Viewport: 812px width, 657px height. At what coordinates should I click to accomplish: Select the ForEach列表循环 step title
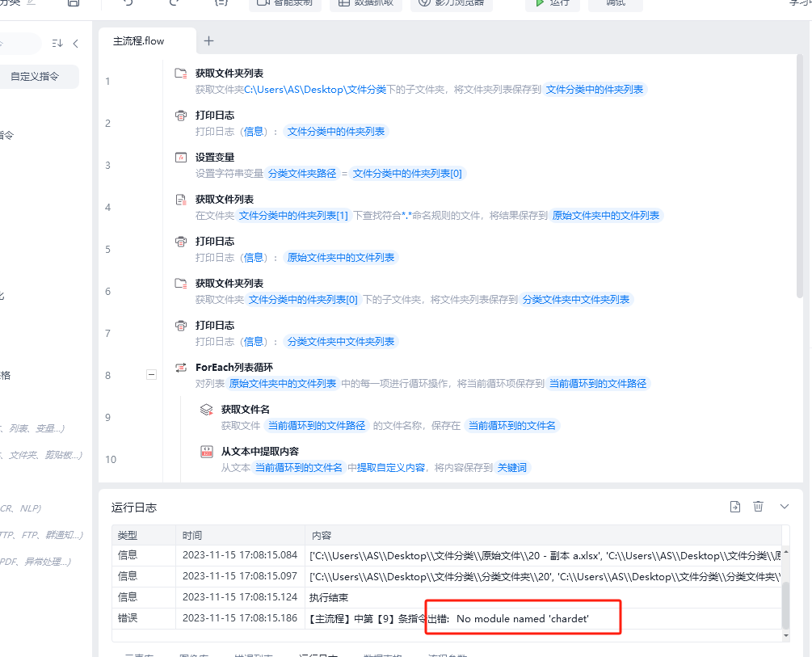[x=234, y=368]
